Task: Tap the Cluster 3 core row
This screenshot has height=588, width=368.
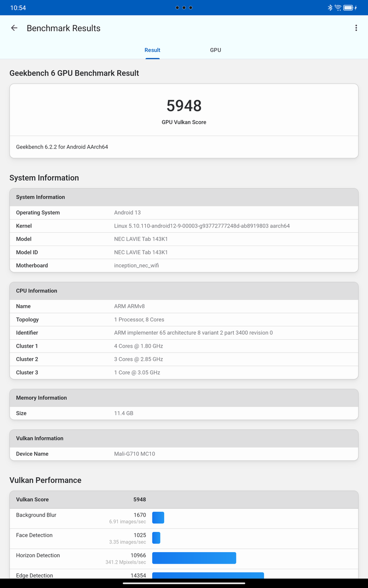Action: tap(184, 372)
